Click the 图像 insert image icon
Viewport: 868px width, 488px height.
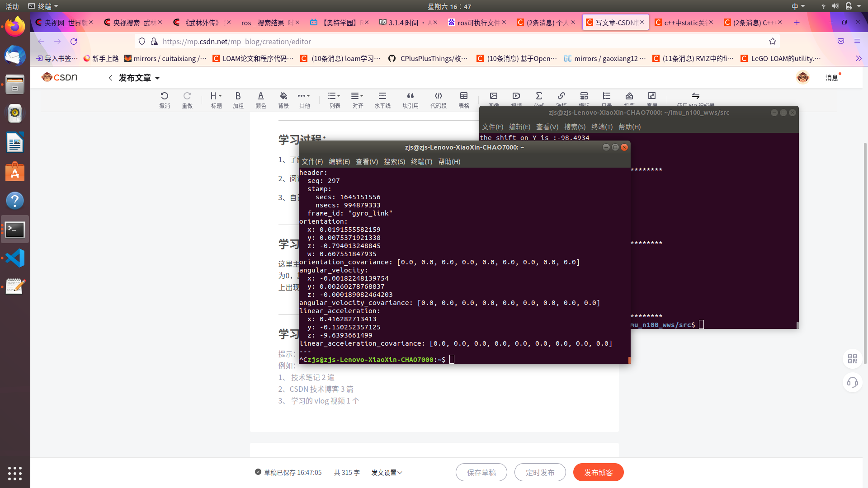click(x=494, y=96)
